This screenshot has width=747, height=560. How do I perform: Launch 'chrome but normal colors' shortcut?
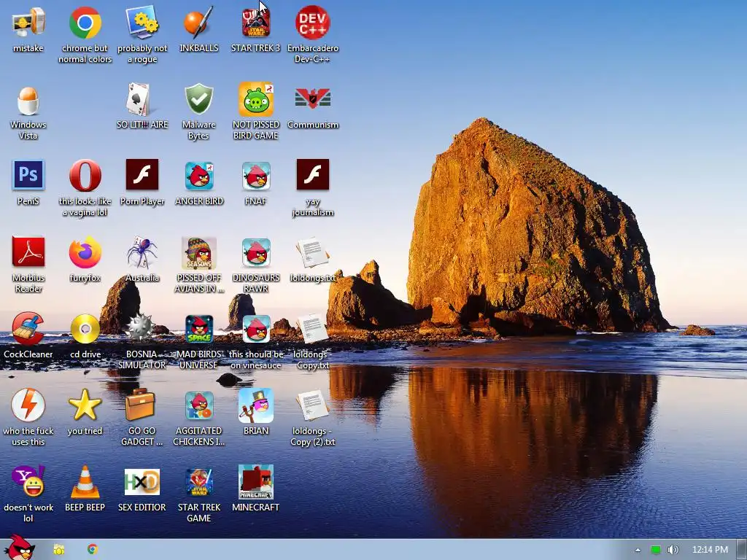click(x=85, y=23)
